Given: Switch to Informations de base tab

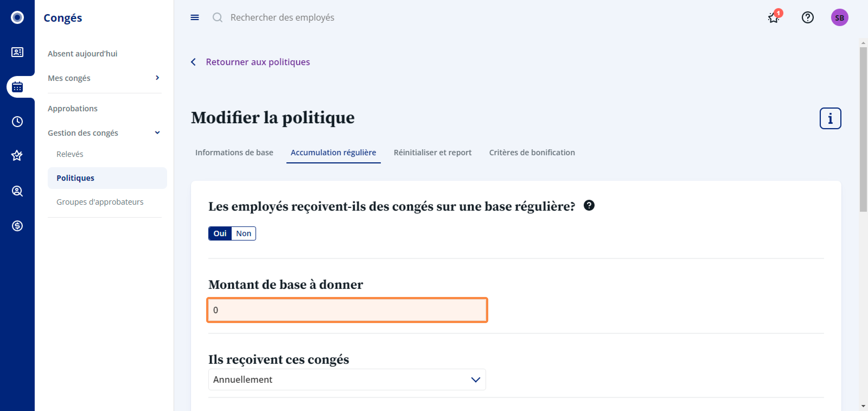Looking at the screenshot, I should [x=234, y=152].
